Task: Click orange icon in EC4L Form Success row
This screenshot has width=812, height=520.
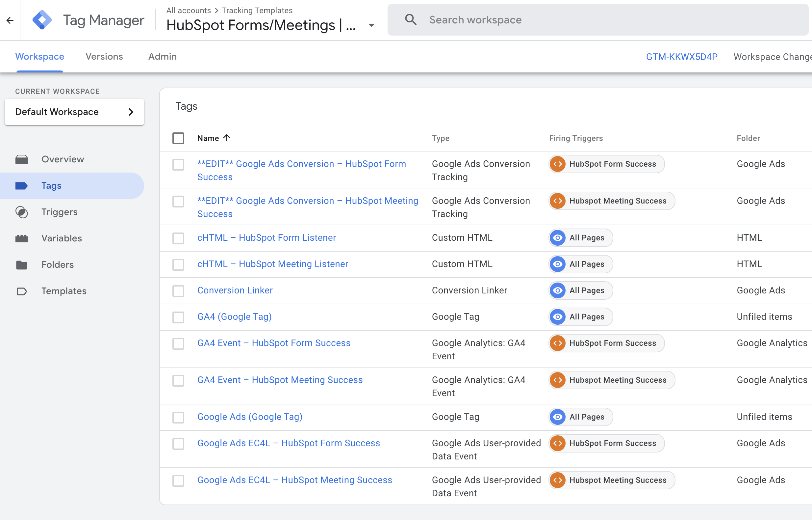Action: pos(558,443)
